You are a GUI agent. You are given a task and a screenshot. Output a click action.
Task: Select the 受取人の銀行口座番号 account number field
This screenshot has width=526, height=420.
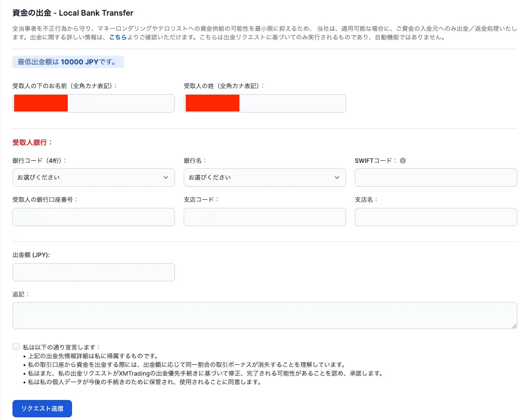coord(93,216)
